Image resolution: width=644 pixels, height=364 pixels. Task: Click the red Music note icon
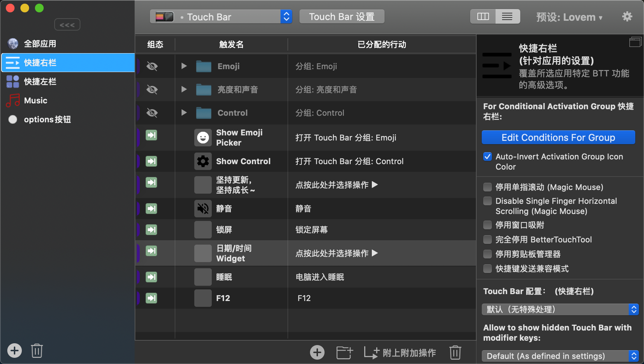click(x=13, y=100)
